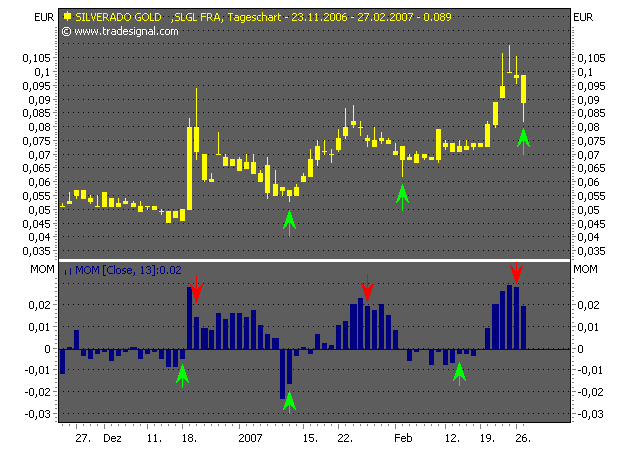Select the 0,105 value on the left price axis
This screenshot has width=629, height=455.
point(37,58)
